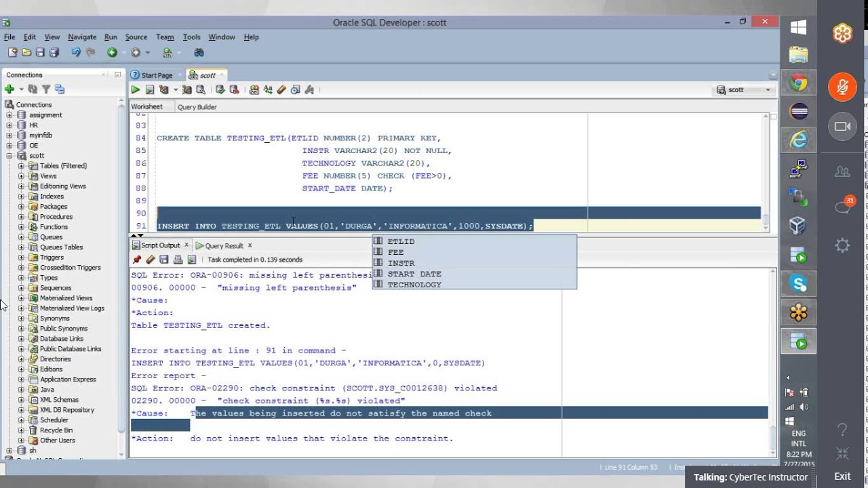Select the Sequences tree node

(56, 288)
